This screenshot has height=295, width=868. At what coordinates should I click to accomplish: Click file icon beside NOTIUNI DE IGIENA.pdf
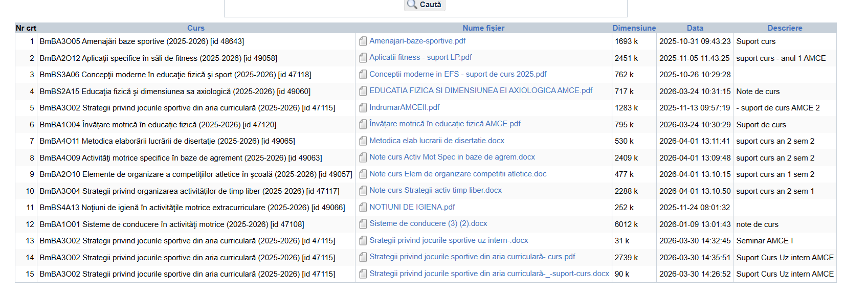coord(363,208)
